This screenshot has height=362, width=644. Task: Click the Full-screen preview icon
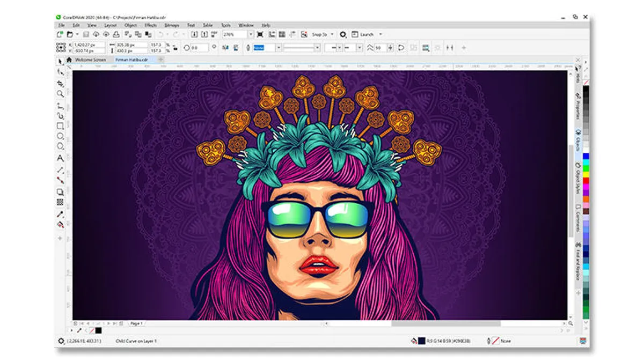(260, 34)
